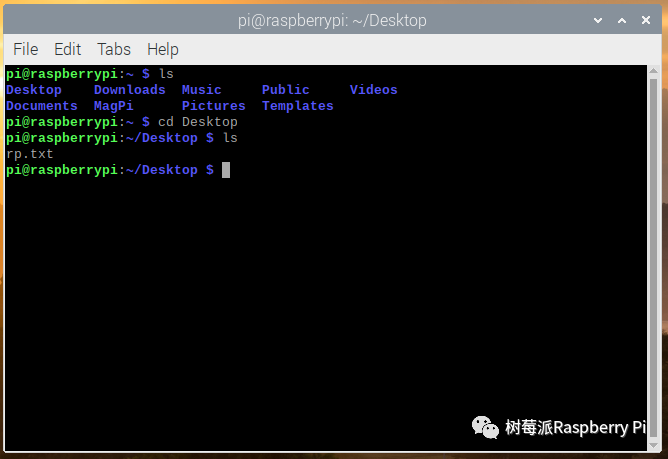
Task: Click the Music directory name
Action: tap(201, 90)
